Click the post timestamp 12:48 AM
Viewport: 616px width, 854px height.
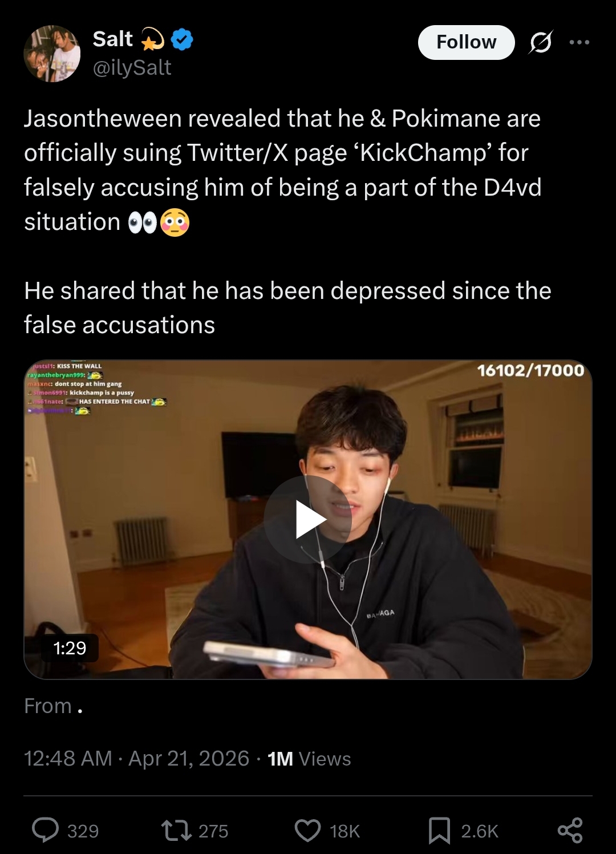point(68,759)
